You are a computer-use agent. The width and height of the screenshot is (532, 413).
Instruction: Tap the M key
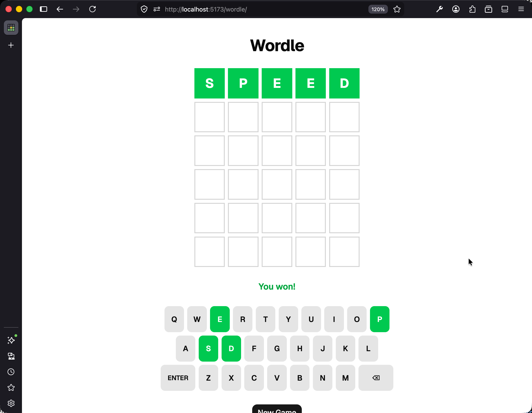(345, 378)
